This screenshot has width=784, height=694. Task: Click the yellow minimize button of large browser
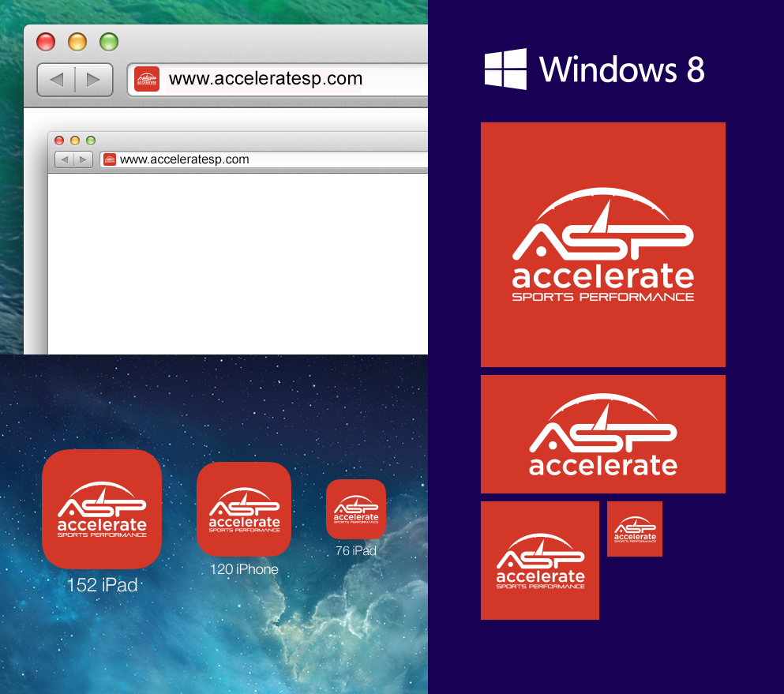point(77,42)
